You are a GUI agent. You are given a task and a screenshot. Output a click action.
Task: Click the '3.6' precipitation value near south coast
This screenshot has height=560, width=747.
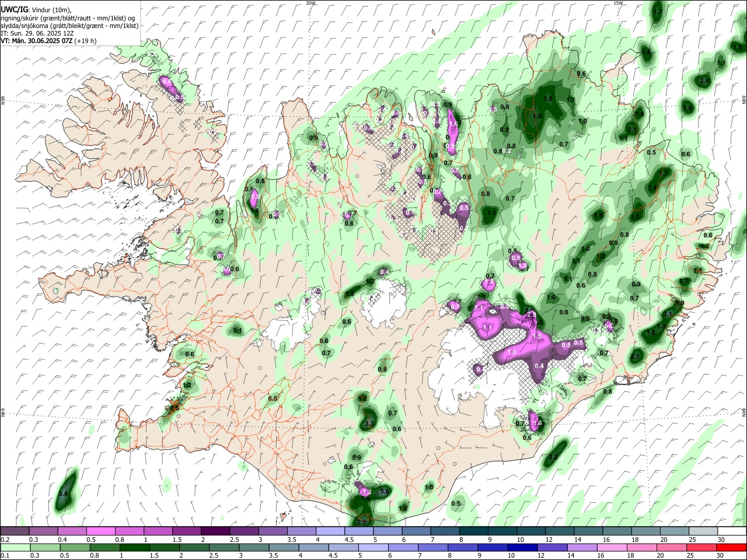click(x=384, y=492)
